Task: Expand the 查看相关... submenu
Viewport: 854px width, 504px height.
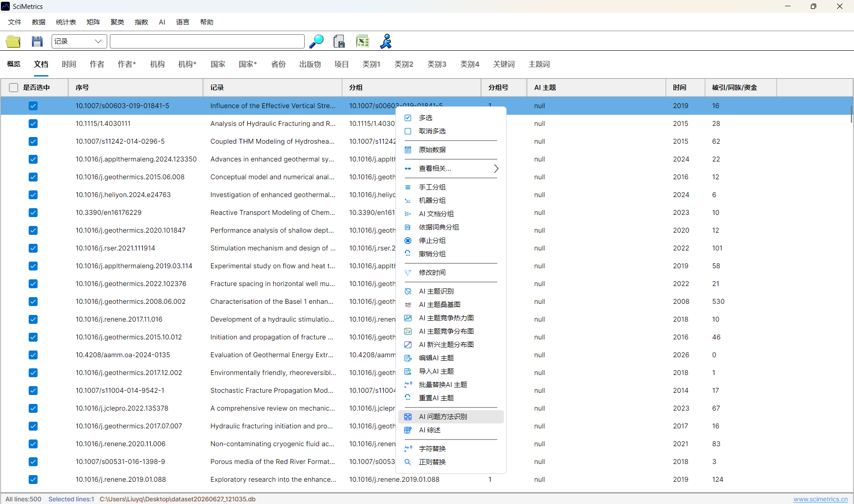Action: click(451, 169)
